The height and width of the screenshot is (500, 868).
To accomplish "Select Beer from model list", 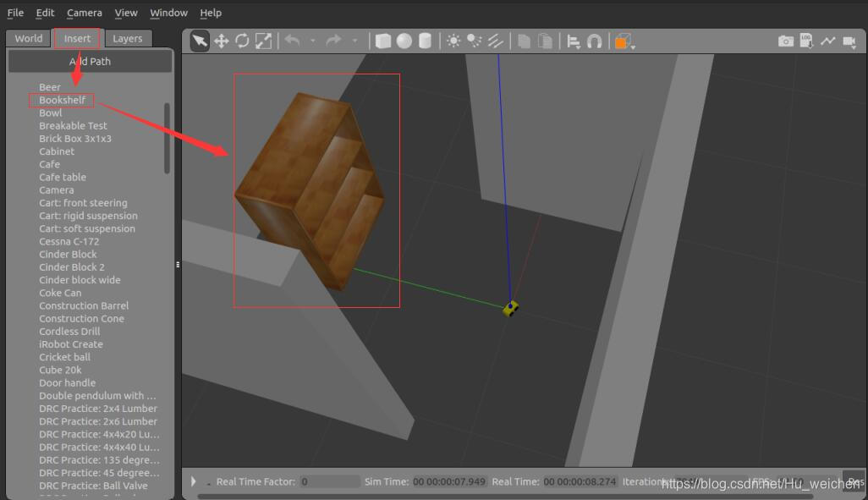I will [50, 87].
